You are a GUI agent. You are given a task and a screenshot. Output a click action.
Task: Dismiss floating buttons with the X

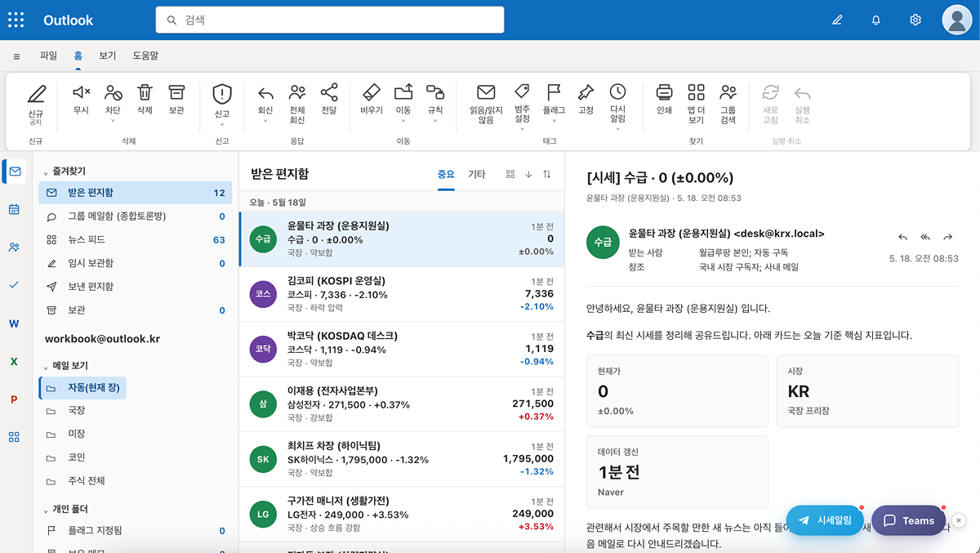pyautogui.click(x=959, y=520)
